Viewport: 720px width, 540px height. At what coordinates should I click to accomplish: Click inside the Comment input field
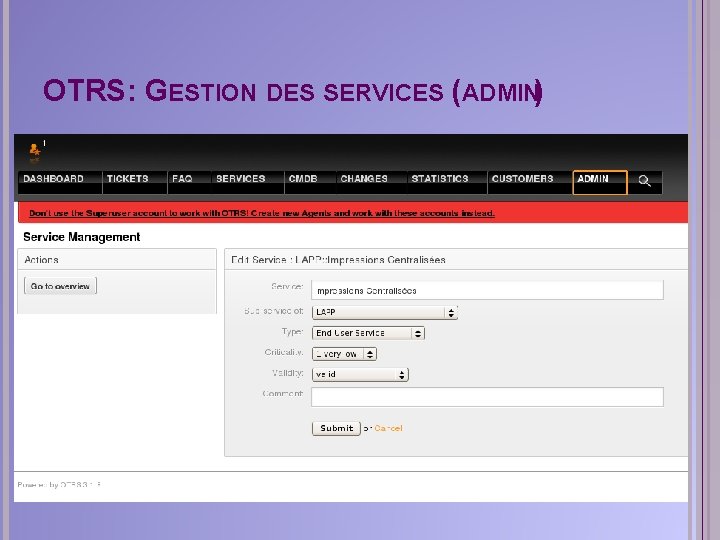487,397
